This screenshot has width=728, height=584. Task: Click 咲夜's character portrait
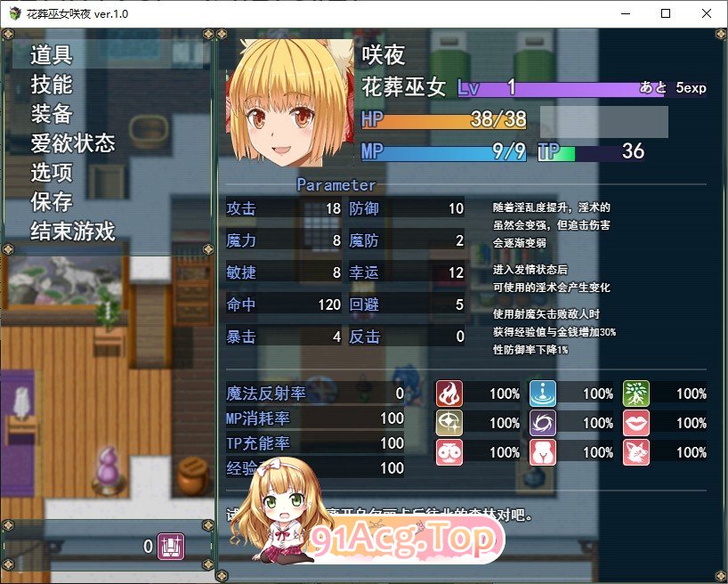[287, 103]
